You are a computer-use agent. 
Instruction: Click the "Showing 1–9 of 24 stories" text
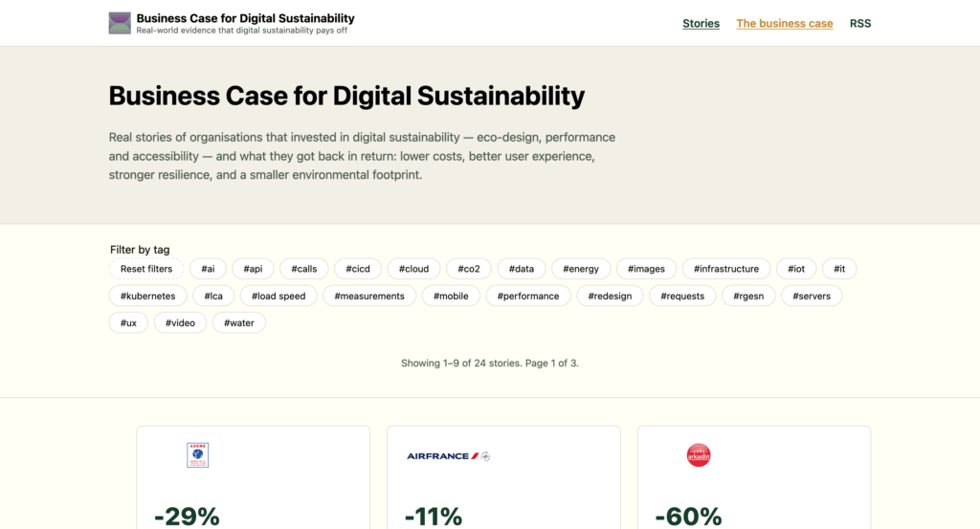pos(461,363)
